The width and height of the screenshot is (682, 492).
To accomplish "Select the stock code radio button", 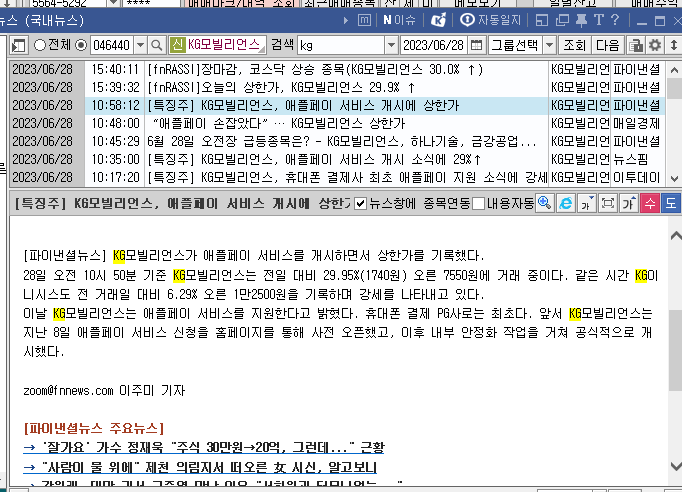I will (81, 45).
